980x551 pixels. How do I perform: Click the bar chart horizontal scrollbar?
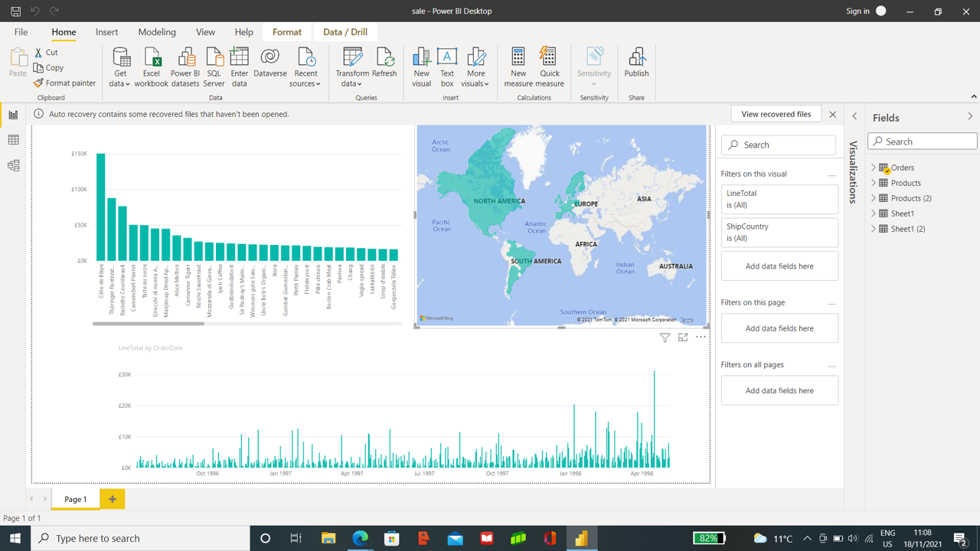pos(149,324)
